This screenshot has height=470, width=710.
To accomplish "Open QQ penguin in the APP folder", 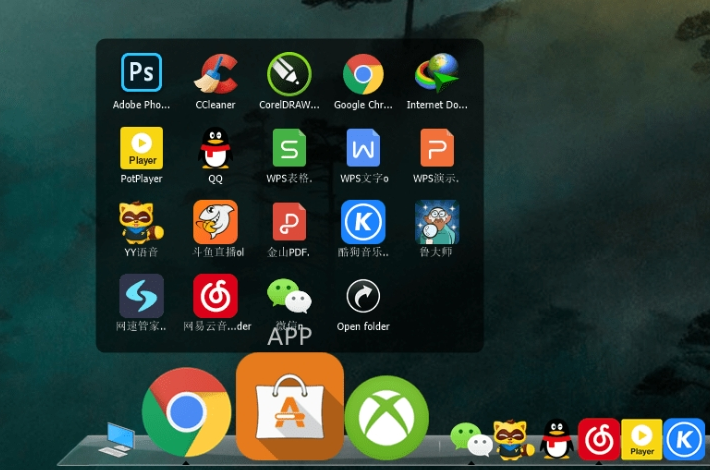I will coord(216,148).
